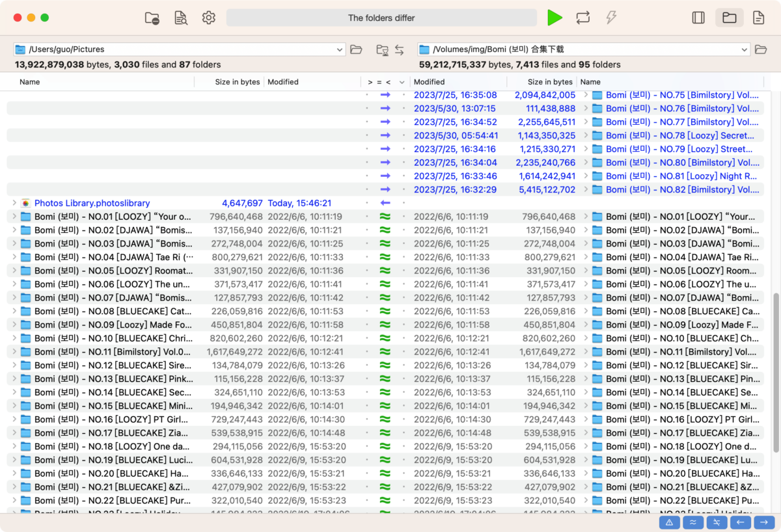Browse for right folder with folder icon
Viewport: 781px width, 532px height.
tap(761, 49)
